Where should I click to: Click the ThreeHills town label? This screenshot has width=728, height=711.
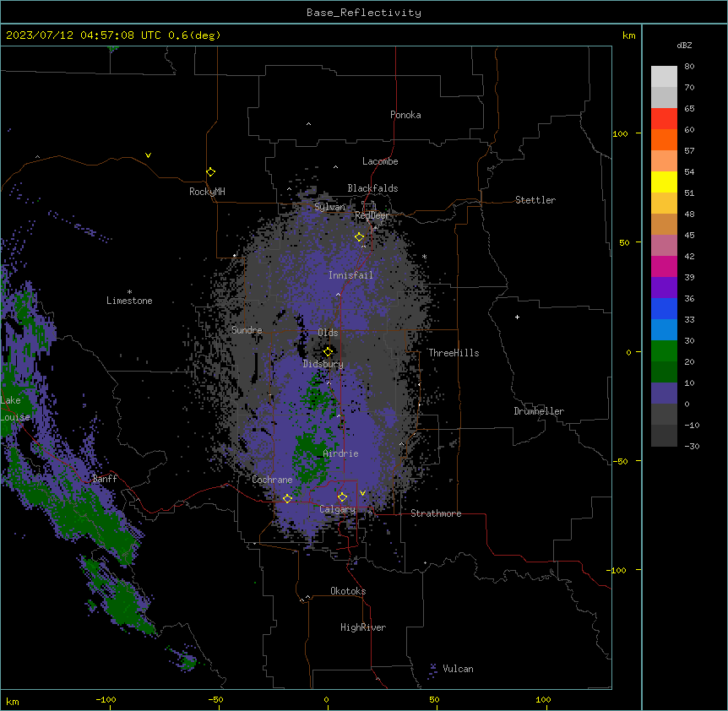point(454,353)
